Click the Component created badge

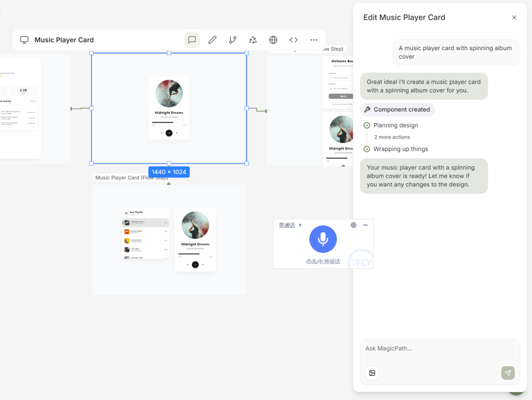point(398,110)
